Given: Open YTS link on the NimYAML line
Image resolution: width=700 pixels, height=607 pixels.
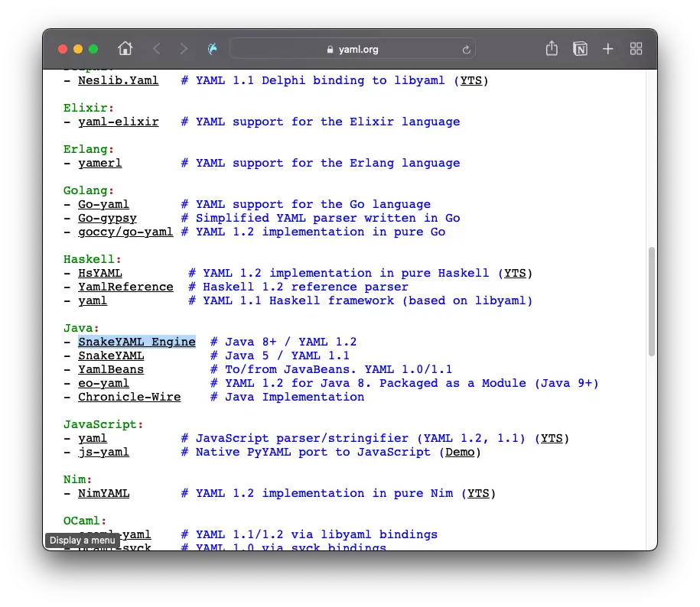Looking at the screenshot, I should pos(478,493).
